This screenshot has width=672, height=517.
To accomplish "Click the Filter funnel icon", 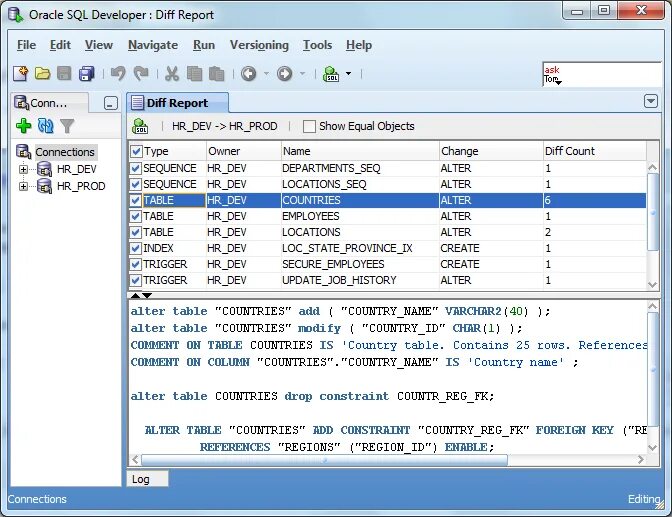I will click(67, 126).
